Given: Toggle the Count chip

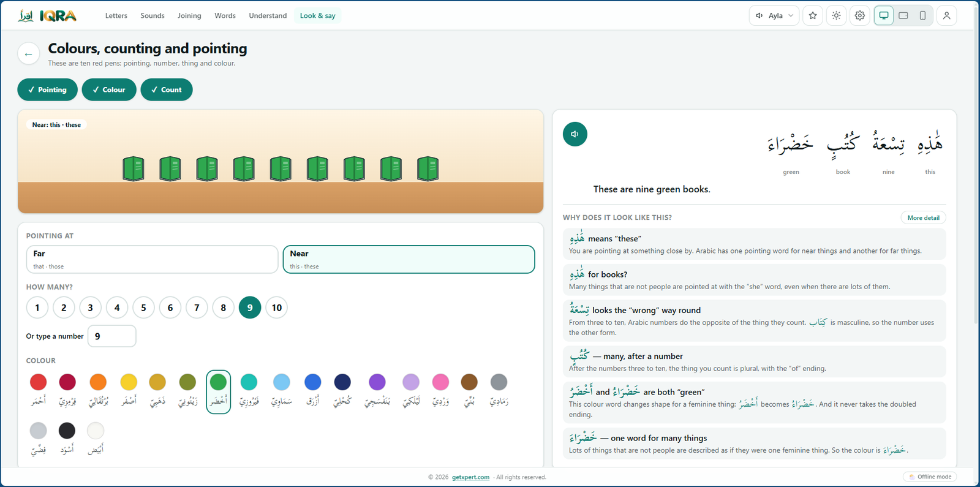Looking at the screenshot, I should [x=167, y=89].
